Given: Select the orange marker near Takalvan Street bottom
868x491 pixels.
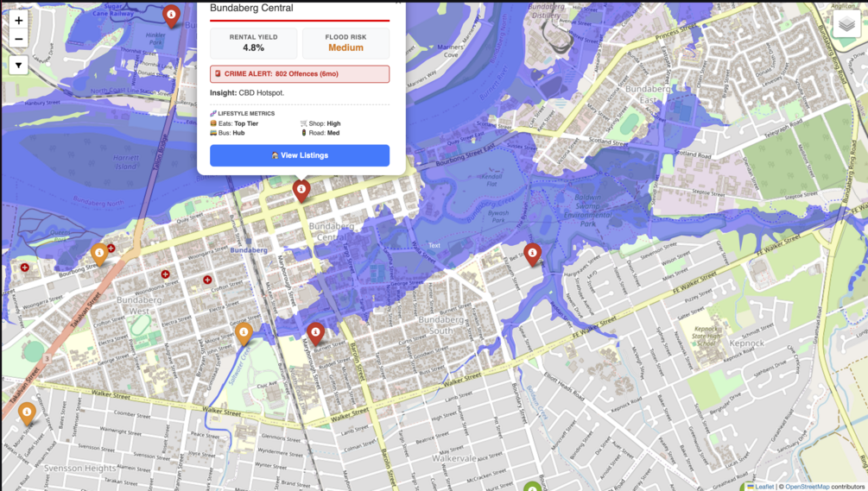Looking at the screenshot, I should [x=27, y=413].
